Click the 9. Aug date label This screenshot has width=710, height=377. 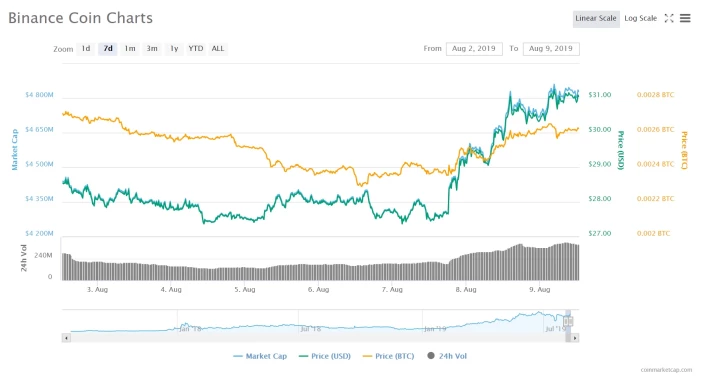[x=540, y=289]
